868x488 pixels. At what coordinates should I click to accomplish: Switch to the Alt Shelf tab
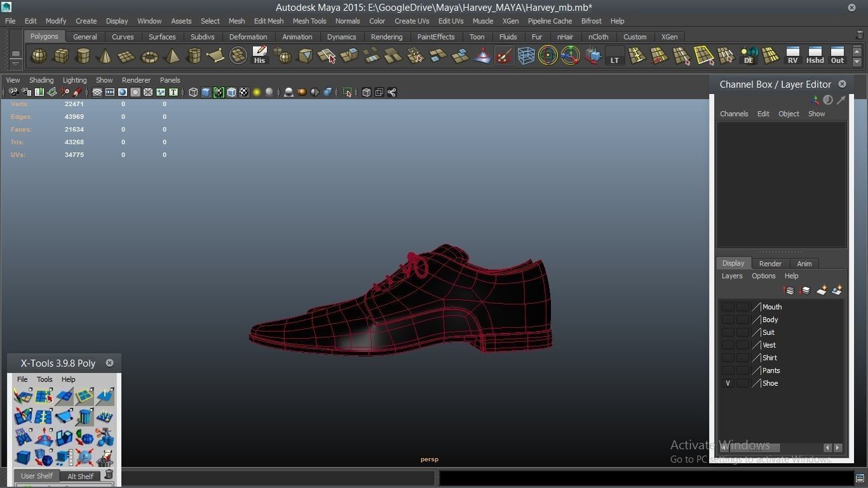[x=80, y=476]
